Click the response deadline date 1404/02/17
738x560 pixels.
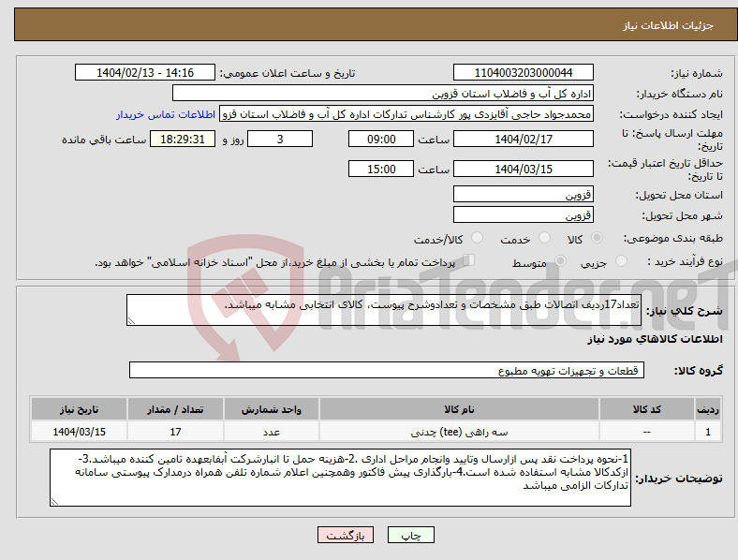[524, 139]
